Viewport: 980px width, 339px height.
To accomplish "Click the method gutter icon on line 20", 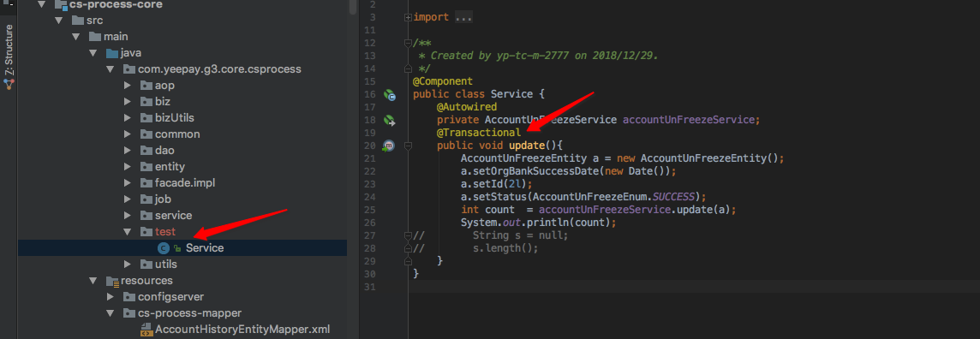I will pos(389,146).
